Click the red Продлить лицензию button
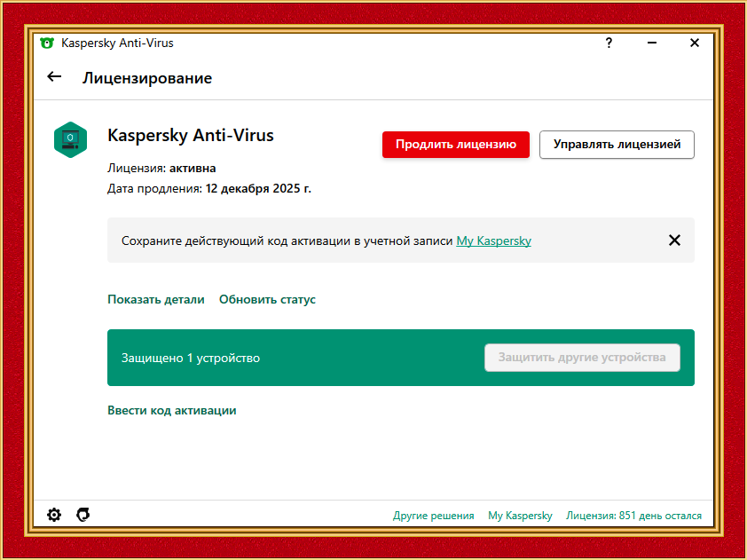The width and height of the screenshot is (747, 560). click(455, 145)
